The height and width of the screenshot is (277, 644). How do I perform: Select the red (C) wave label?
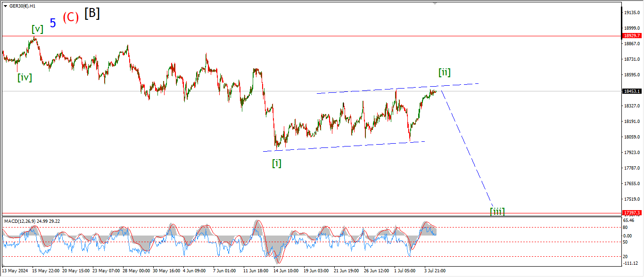coord(71,17)
